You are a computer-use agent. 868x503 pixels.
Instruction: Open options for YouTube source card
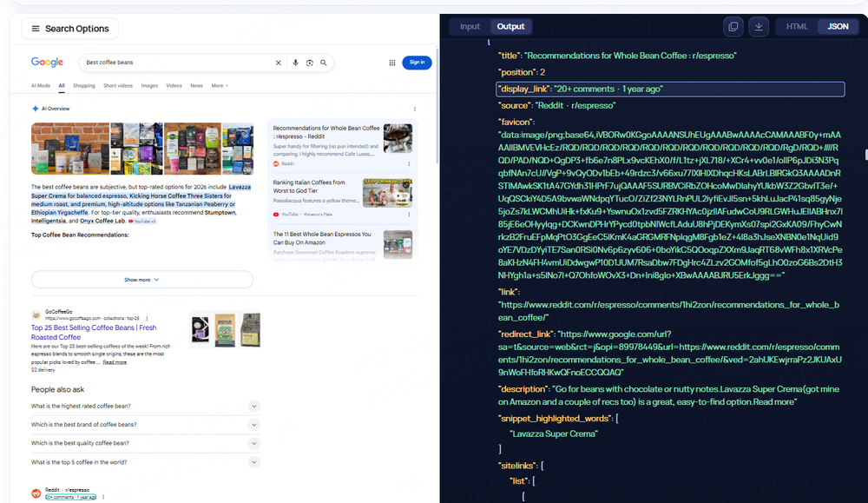(409, 215)
